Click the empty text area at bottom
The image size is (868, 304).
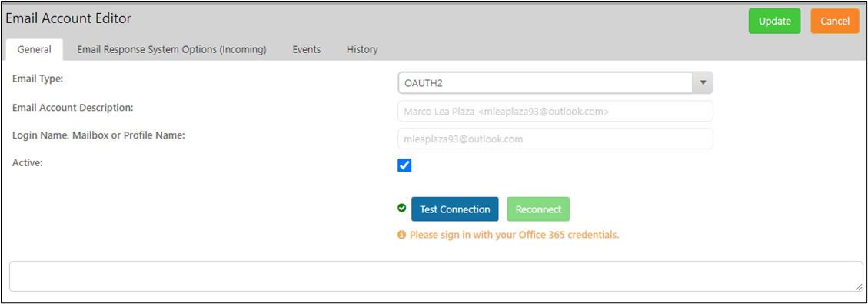click(436, 276)
